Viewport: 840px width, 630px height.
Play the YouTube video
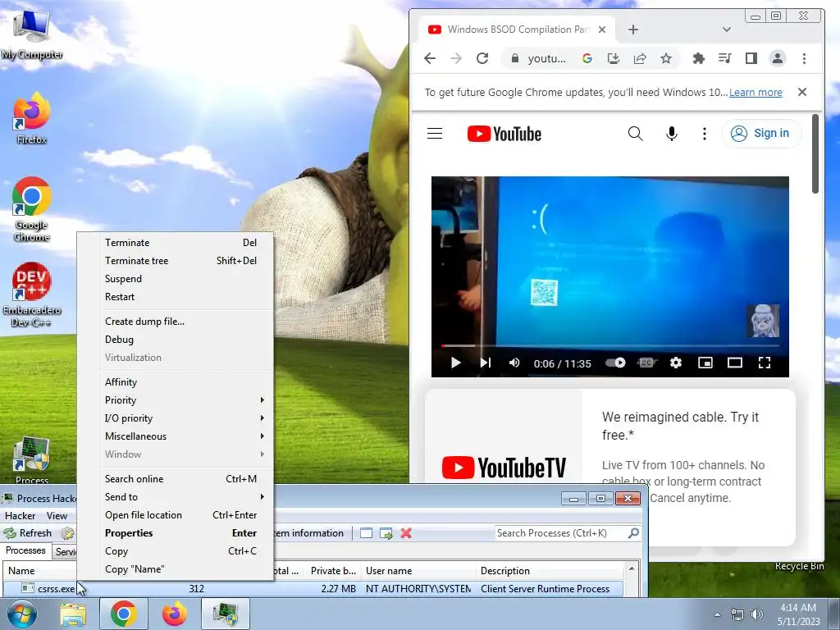456,363
